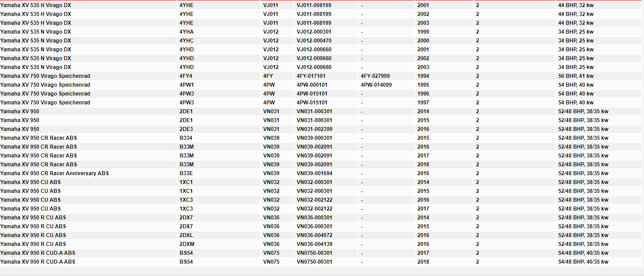Click frame number VN039-001694
Screen dimensions: 644x276
coord(314,173)
